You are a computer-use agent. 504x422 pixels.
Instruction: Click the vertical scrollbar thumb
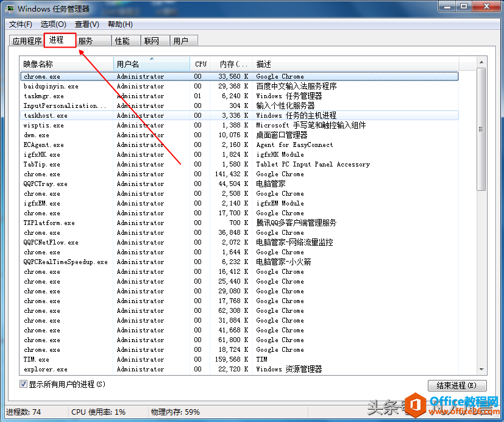click(x=481, y=129)
